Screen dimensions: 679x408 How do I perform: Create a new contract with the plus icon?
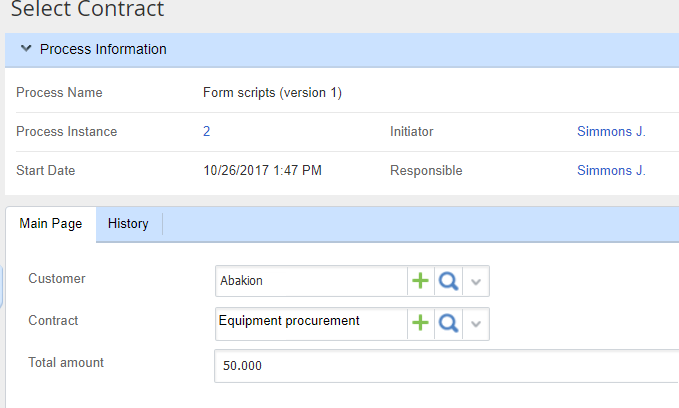coord(421,322)
